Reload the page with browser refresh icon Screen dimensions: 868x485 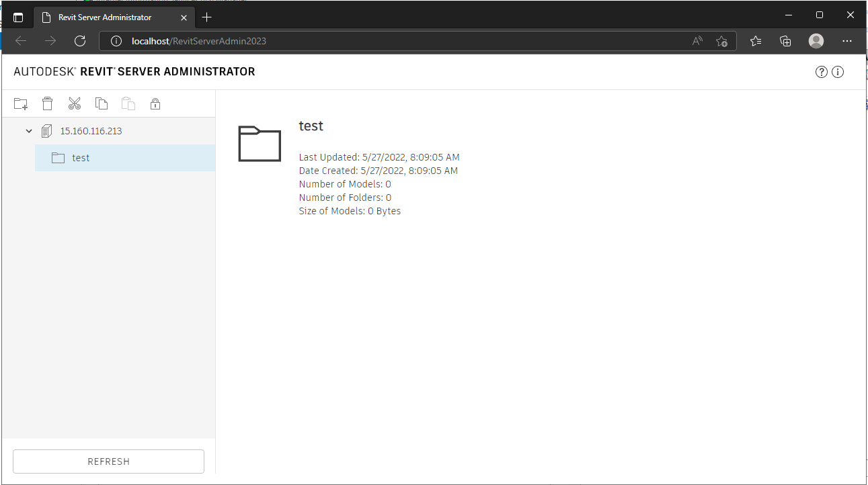pos(80,41)
